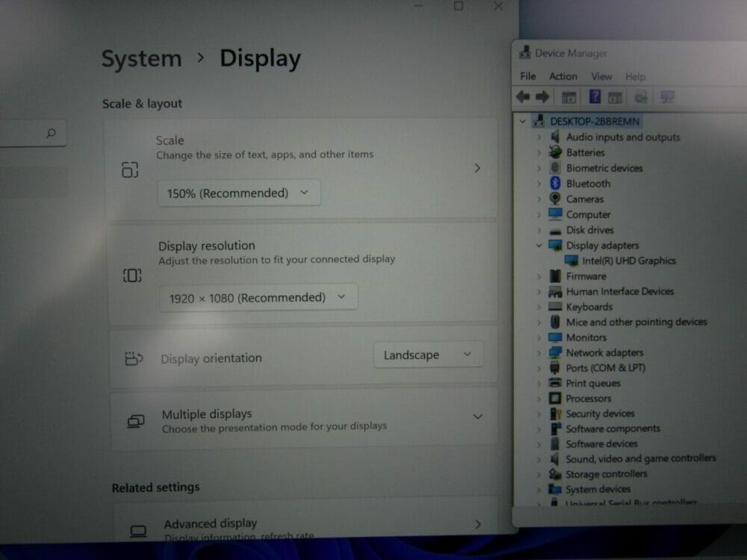Expand the Monitors tree node arrow
The image size is (747, 560).
coord(539,337)
